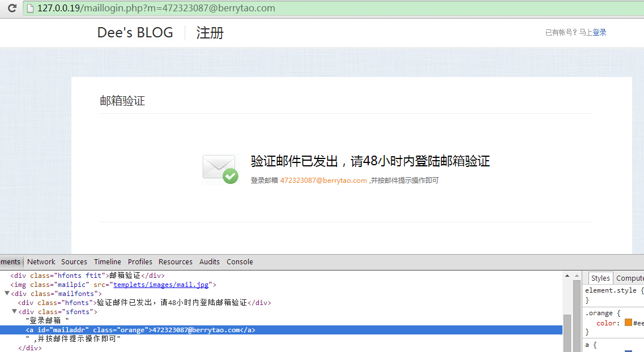Image resolution: width=644 pixels, height=352 pixels.
Task: Click the page icon in the address bar
Action: click(x=28, y=8)
